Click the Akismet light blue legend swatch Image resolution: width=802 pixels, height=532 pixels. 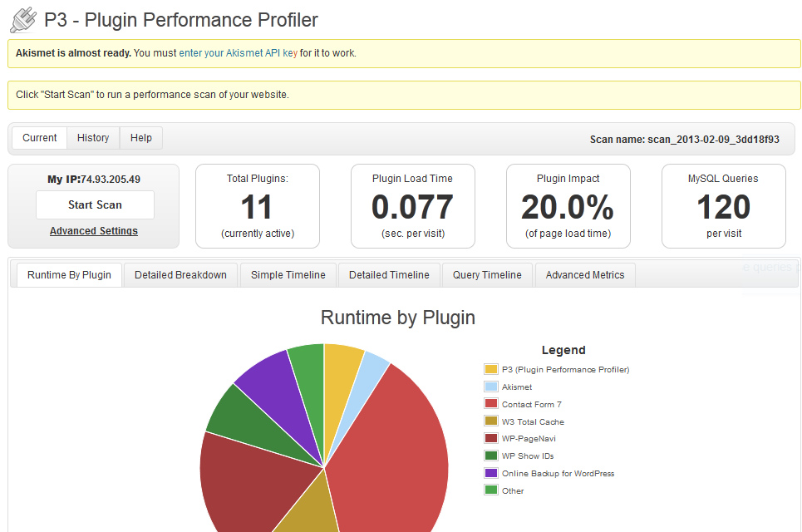[491, 387]
